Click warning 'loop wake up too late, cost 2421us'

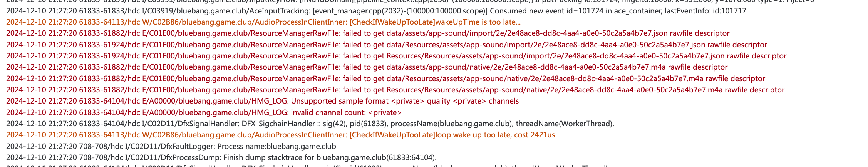click(x=280, y=135)
